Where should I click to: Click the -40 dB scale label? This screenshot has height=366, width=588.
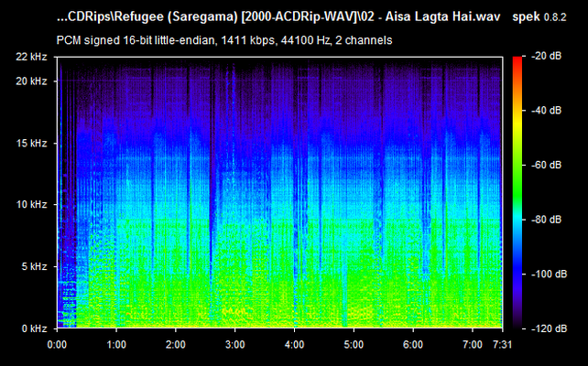pos(546,111)
